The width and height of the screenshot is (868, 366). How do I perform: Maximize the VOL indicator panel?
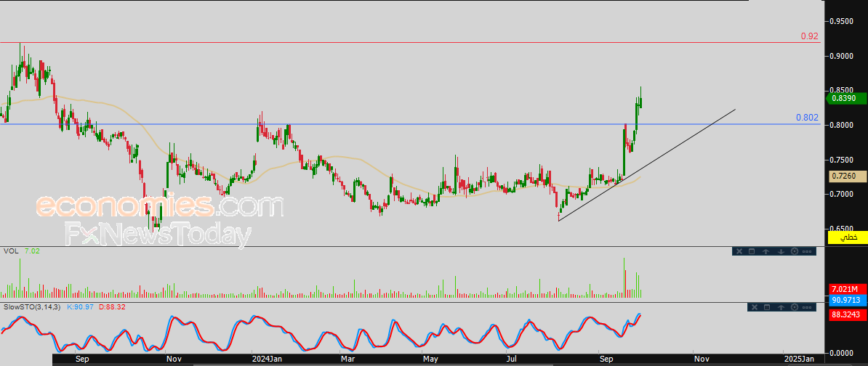752,251
